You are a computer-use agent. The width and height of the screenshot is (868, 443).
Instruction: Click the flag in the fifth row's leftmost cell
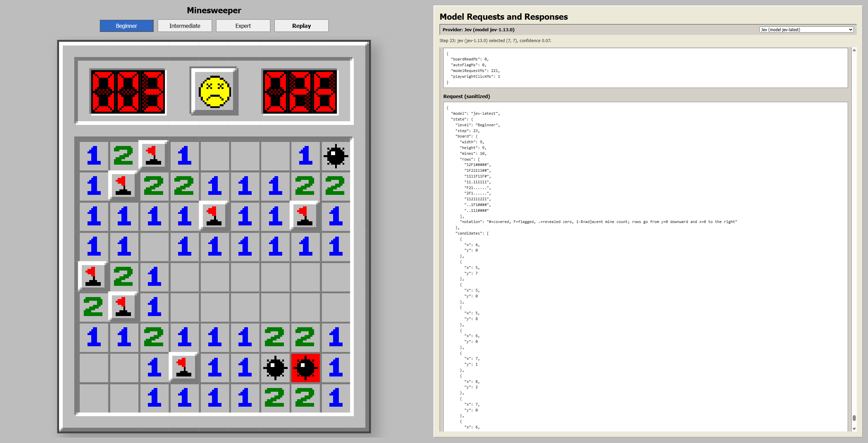tap(93, 276)
